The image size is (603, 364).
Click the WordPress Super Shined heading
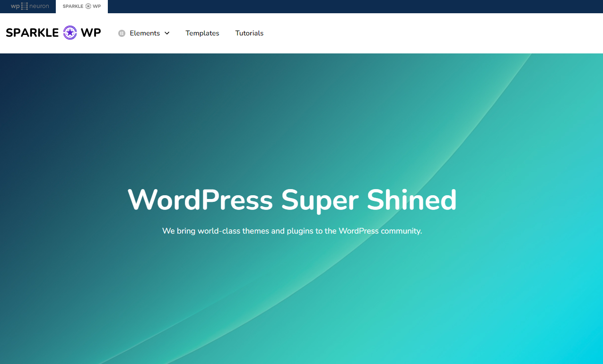pos(292,200)
